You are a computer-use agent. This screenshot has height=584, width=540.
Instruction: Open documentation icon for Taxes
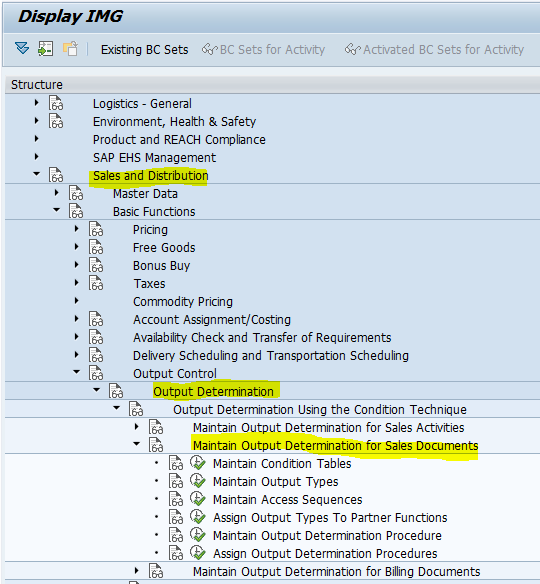[x=96, y=283]
